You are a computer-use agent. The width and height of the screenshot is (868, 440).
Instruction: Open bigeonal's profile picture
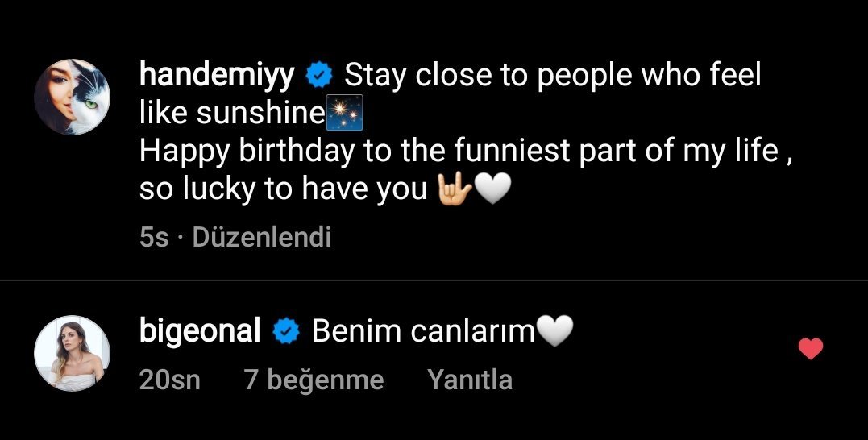72,353
